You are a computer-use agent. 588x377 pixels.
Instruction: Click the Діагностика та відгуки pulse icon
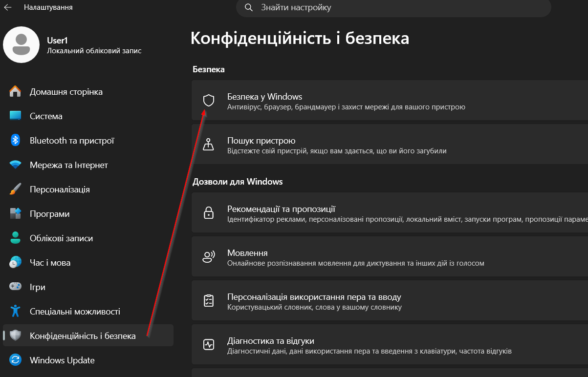point(209,344)
